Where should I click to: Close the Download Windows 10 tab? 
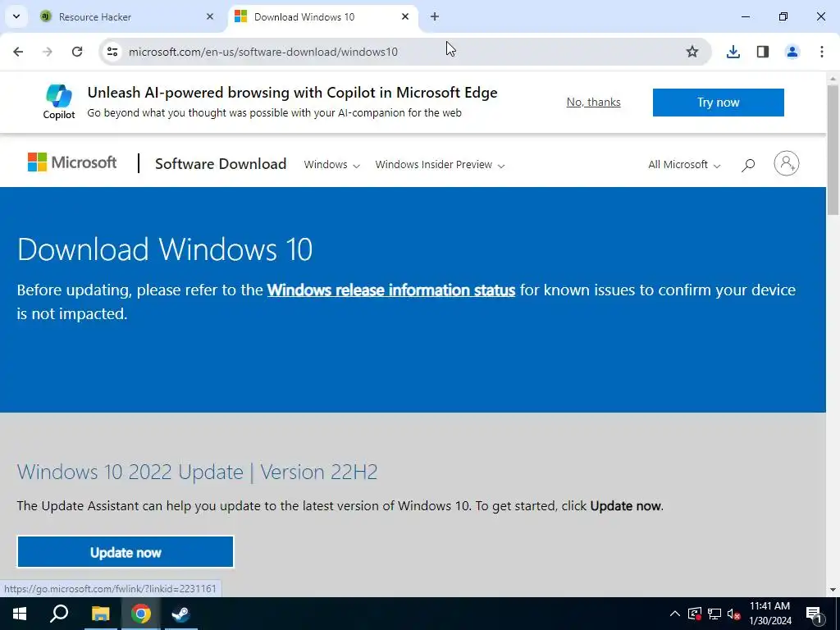tap(405, 16)
